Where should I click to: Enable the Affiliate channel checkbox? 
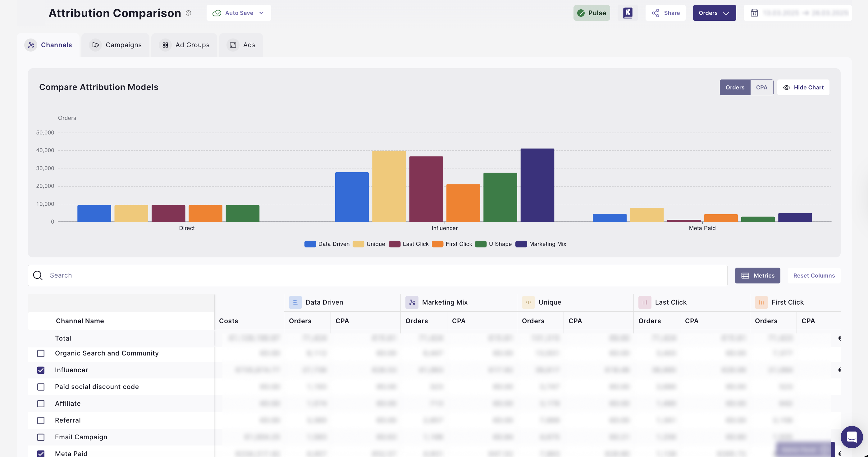41,404
